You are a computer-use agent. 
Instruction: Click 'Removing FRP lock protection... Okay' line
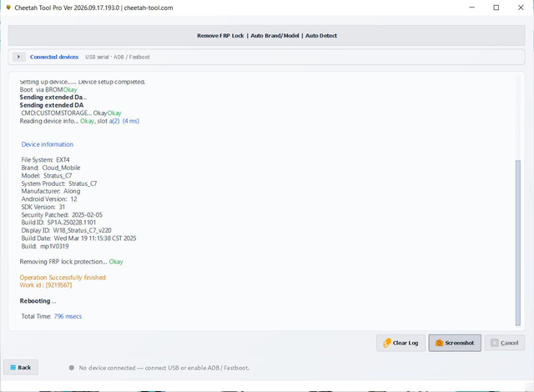point(71,262)
